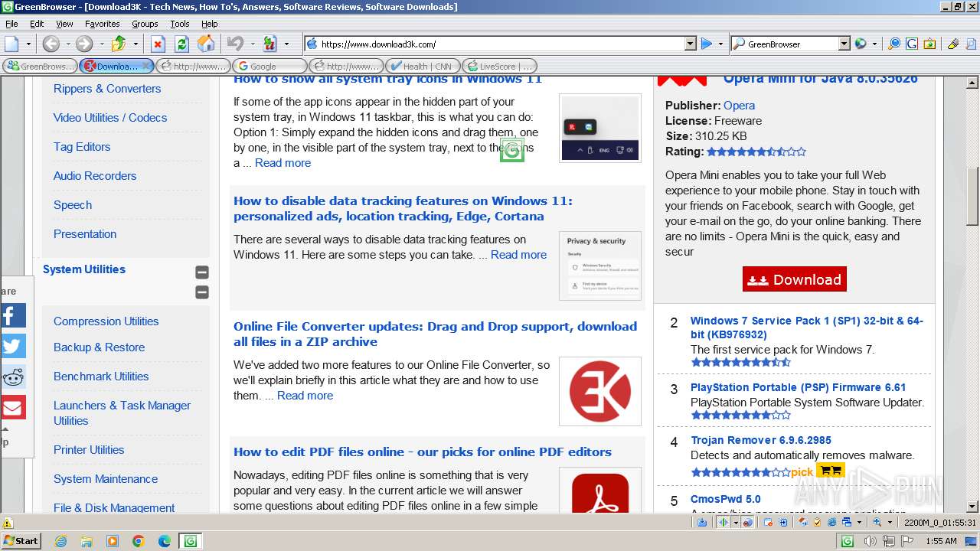Click the status bar cascade windows icon

846,523
